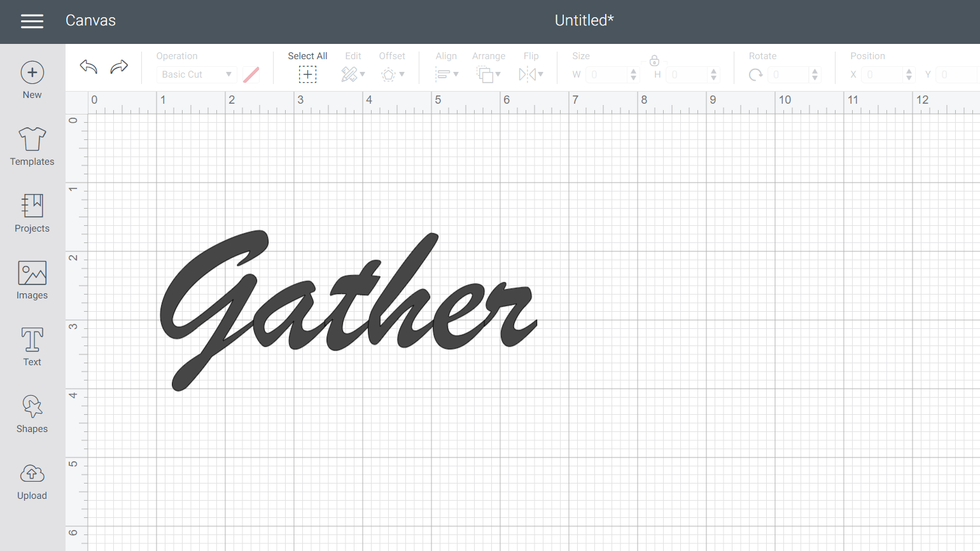Browse Projects in the sidebar
Screen dimensions: 980x551
[x=32, y=214]
